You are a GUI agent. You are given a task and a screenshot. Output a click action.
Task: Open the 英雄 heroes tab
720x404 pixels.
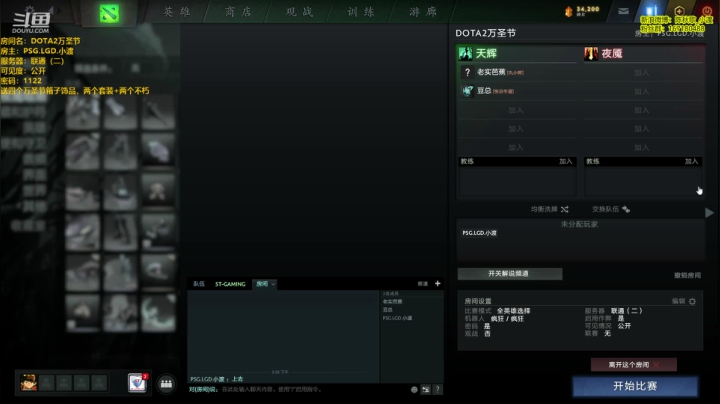pyautogui.click(x=177, y=12)
